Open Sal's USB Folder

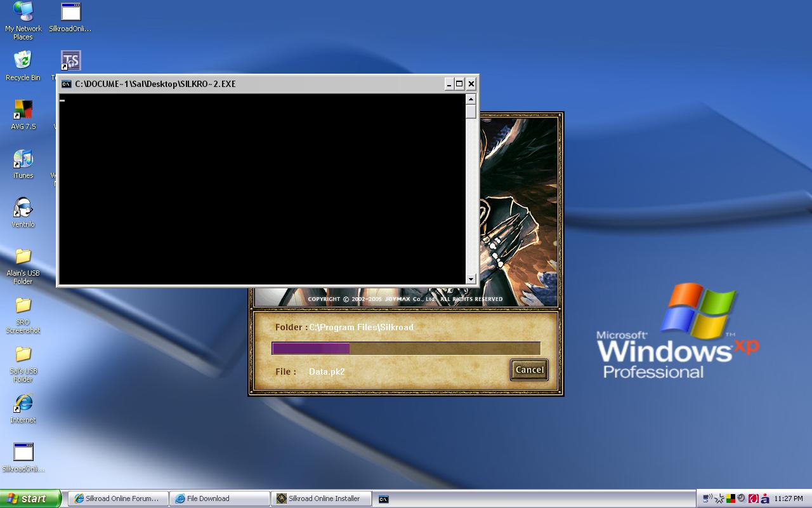tap(23, 355)
